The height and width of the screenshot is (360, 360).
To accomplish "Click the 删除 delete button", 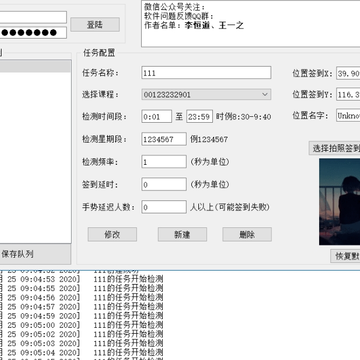I will click(x=247, y=234).
